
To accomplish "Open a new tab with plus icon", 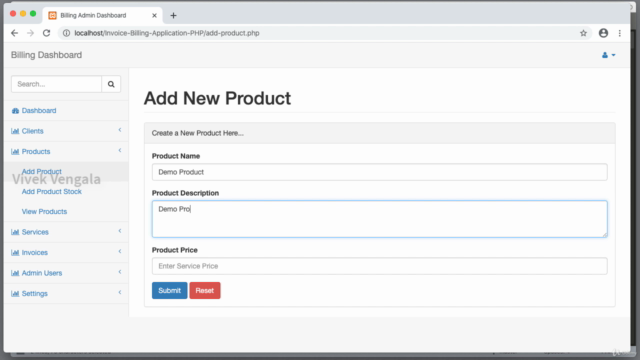I will tap(173, 16).
